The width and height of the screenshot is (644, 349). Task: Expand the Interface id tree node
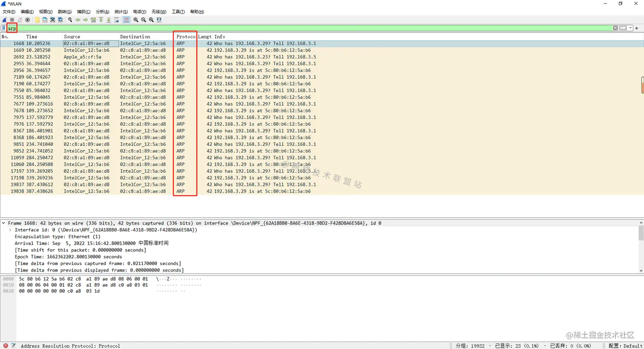(10, 230)
